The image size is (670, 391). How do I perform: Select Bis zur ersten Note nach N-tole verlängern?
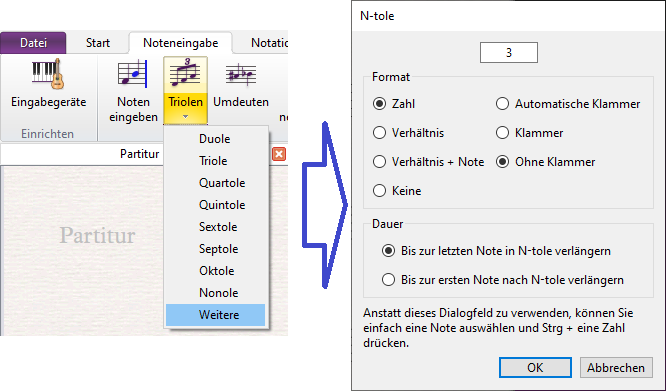388,280
